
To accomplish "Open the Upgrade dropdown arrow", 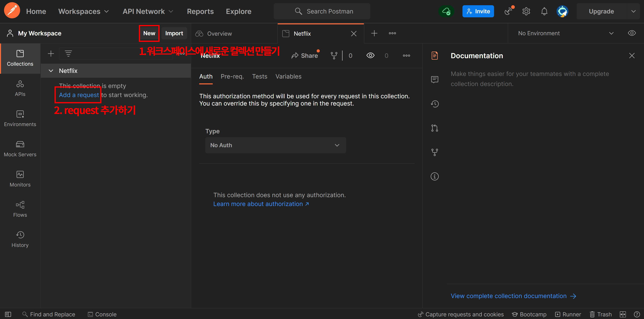I will pyautogui.click(x=633, y=11).
